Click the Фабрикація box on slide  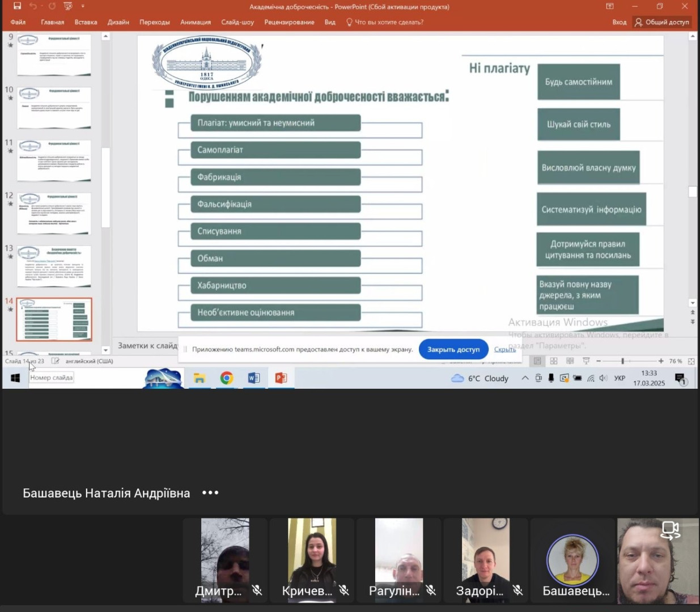(275, 177)
